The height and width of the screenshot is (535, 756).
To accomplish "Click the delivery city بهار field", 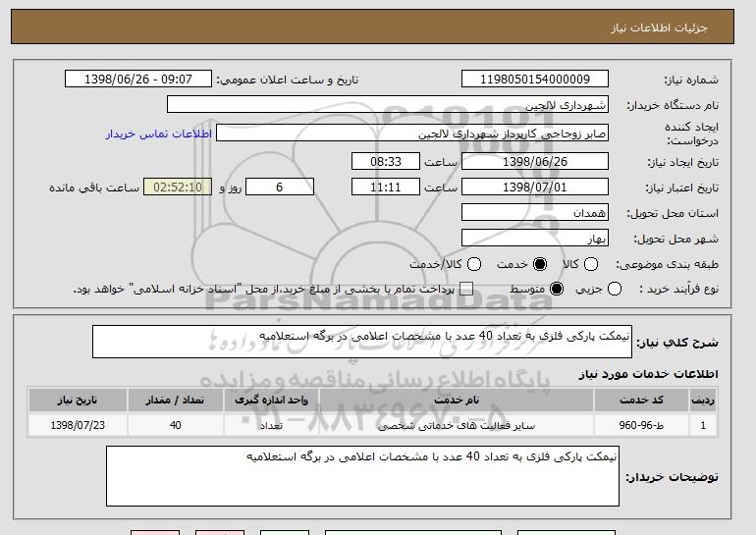I will pyautogui.click(x=535, y=239).
